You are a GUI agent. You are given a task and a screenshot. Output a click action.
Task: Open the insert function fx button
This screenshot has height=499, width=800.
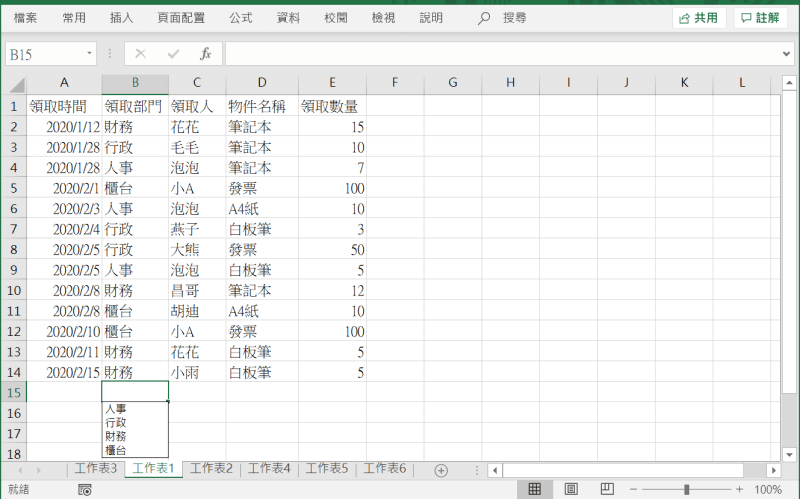pyautogui.click(x=206, y=54)
